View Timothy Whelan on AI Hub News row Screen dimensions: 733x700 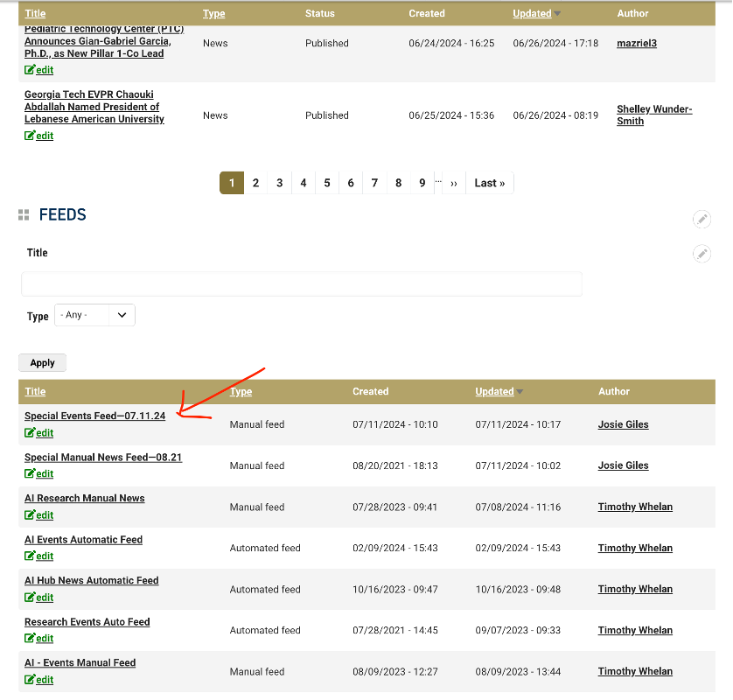coord(635,589)
